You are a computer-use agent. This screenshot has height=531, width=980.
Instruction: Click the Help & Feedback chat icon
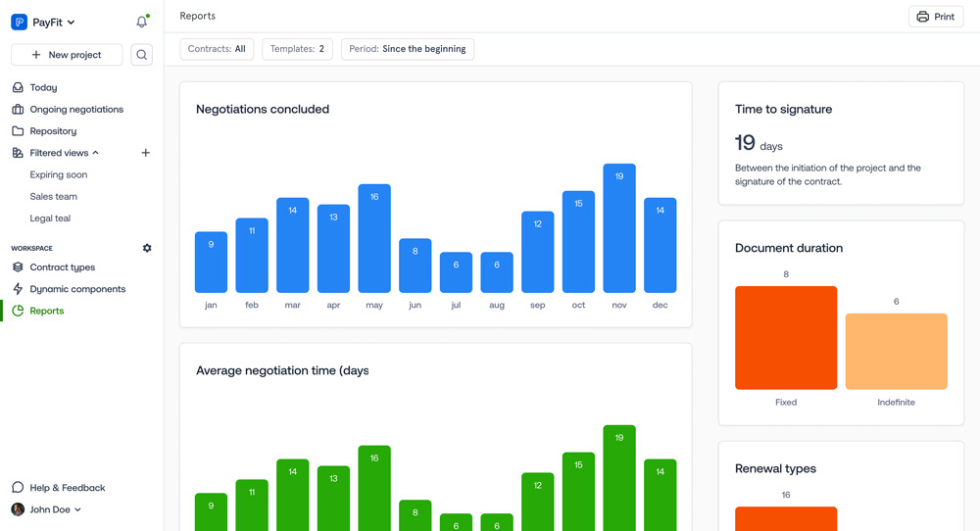pyautogui.click(x=18, y=488)
